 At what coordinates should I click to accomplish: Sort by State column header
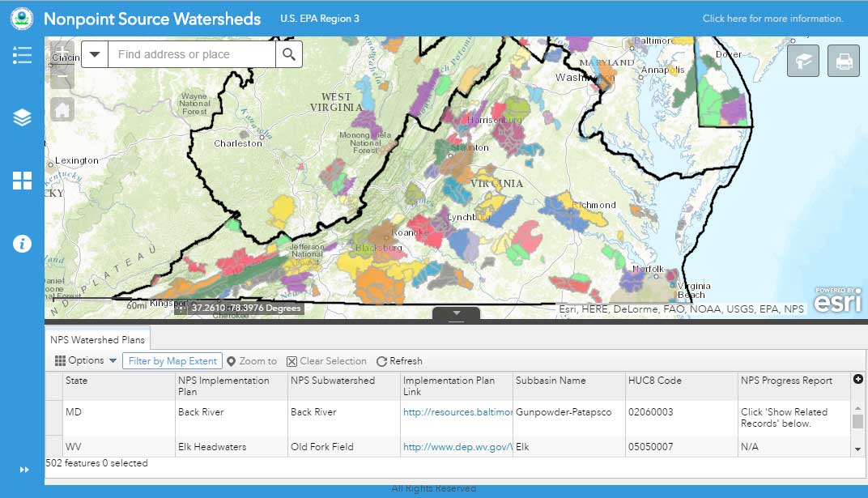point(119,385)
